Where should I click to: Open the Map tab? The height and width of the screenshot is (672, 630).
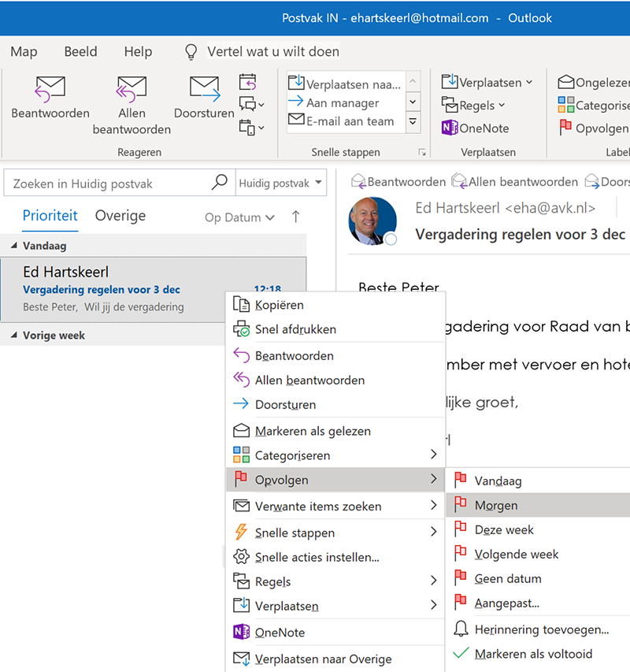24,51
